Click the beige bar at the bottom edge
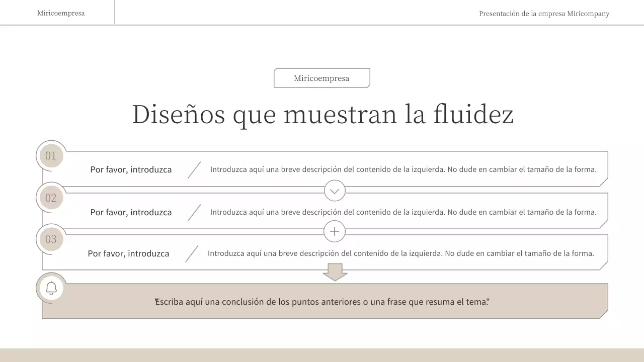 (322, 355)
